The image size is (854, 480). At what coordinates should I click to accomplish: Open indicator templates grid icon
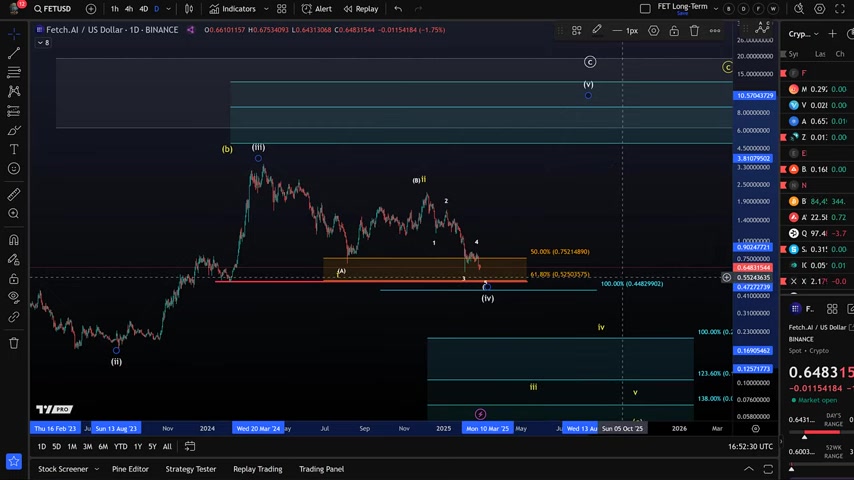(x=282, y=9)
